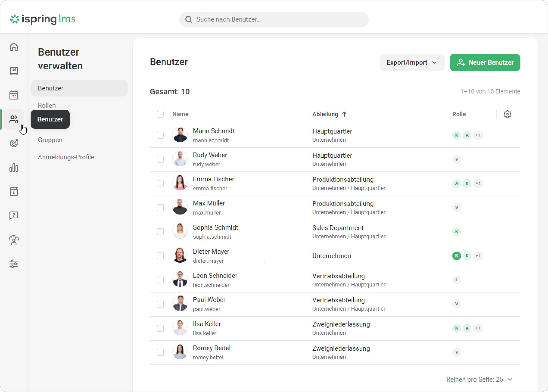Open the bar chart reports icon

[14, 168]
